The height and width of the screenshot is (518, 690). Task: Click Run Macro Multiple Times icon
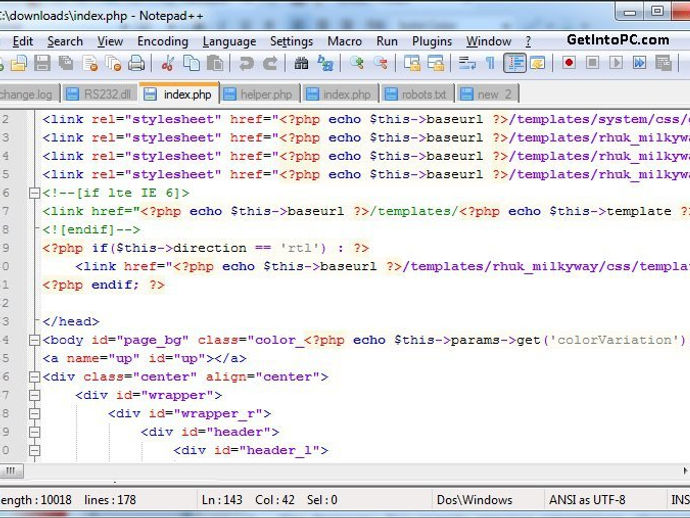click(x=639, y=63)
